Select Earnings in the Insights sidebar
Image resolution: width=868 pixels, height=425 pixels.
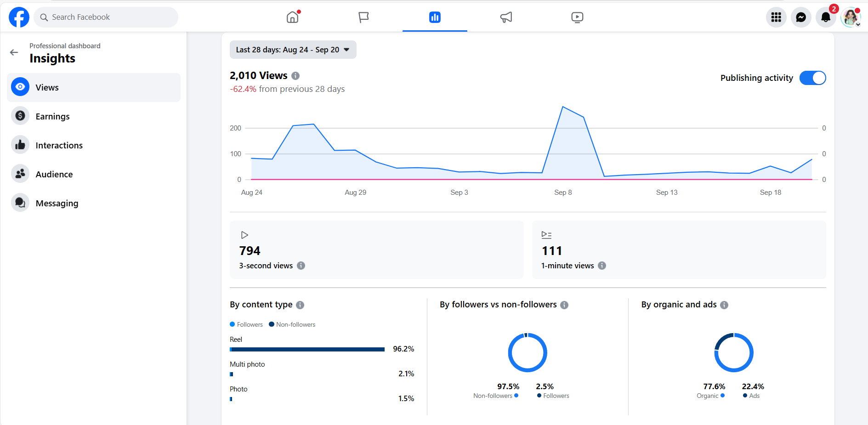point(52,116)
